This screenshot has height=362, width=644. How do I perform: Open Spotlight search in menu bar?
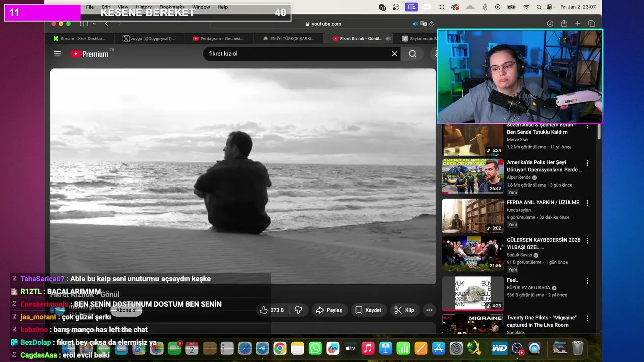coord(539,7)
